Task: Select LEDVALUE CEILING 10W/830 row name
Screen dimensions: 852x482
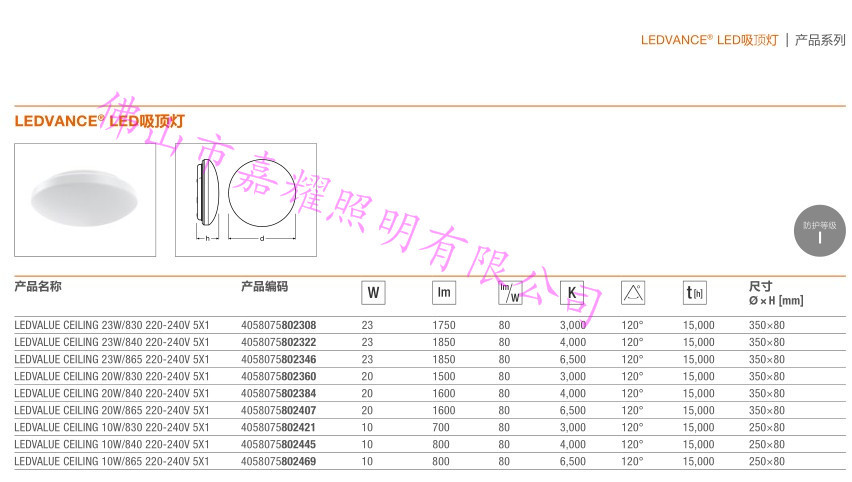Action: [x=112, y=428]
